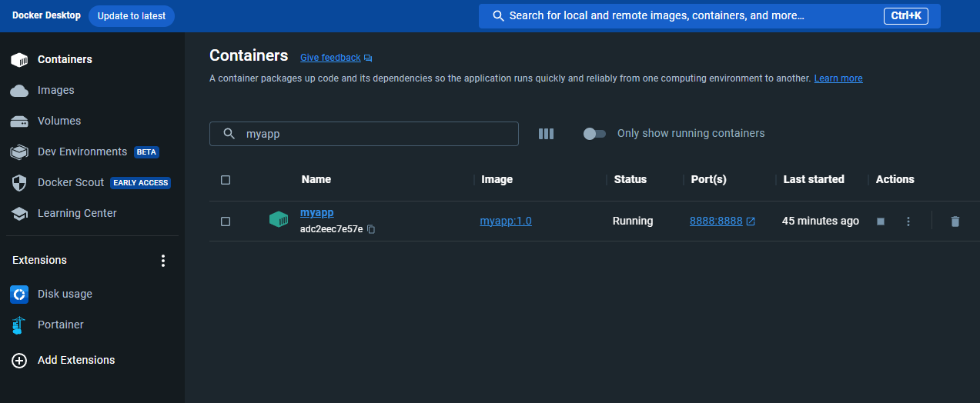Go to the Images section
Screen dimensions: 980x403
[55, 90]
